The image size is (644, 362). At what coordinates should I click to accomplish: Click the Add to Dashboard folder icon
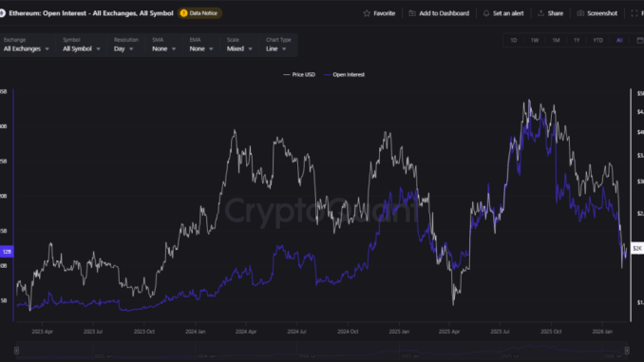pos(412,13)
